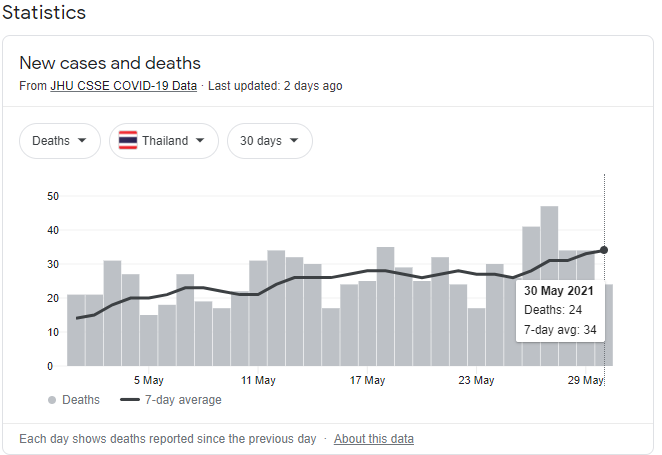Click the 30 May 2021 tooltip box
Screen dimensions: 662x455
pos(560,310)
